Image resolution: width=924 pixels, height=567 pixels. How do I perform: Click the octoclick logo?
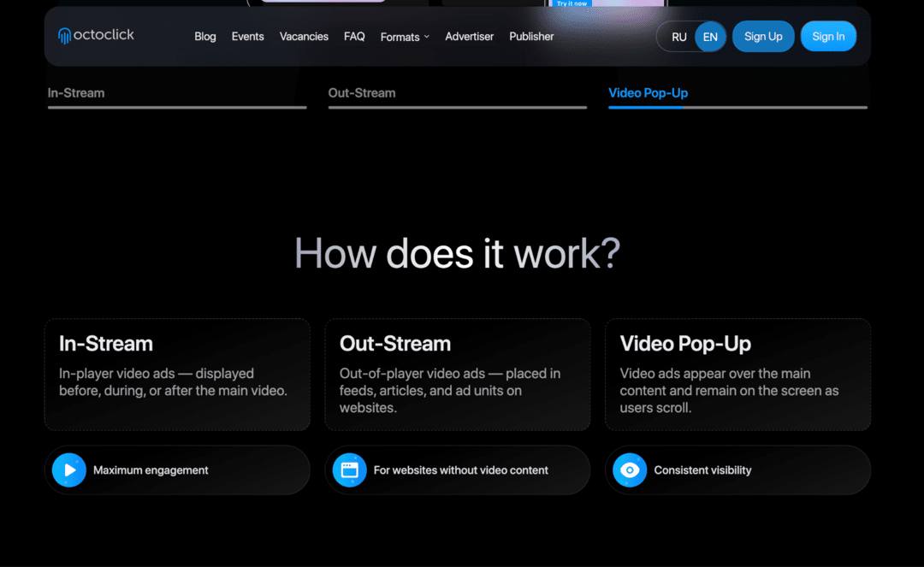96,35
